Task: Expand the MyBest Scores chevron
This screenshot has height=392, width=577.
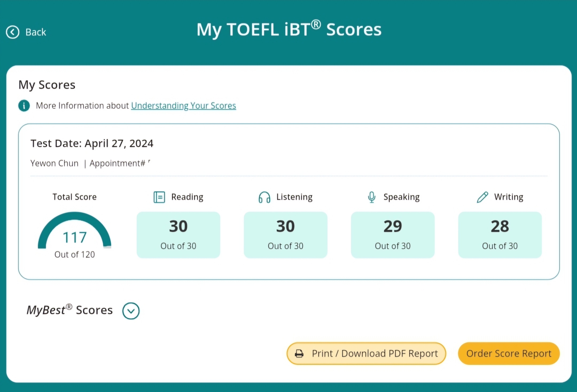Action: [x=131, y=311]
